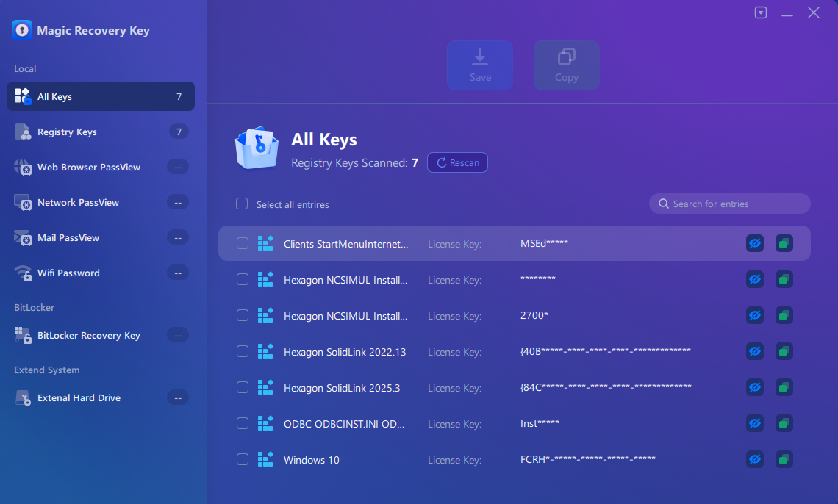The height and width of the screenshot is (504, 838).
Task: Unmask the Hexagon SolidLink 2025.3 key
Action: pyautogui.click(x=754, y=387)
